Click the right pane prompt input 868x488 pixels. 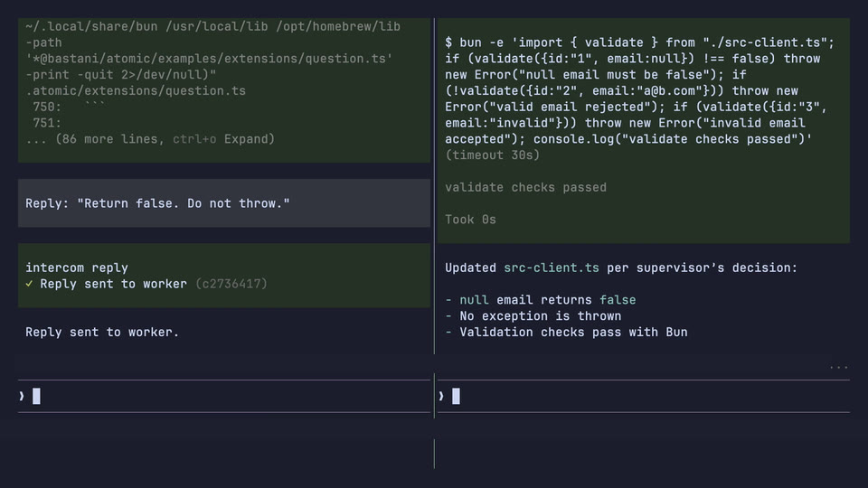tap(643, 396)
